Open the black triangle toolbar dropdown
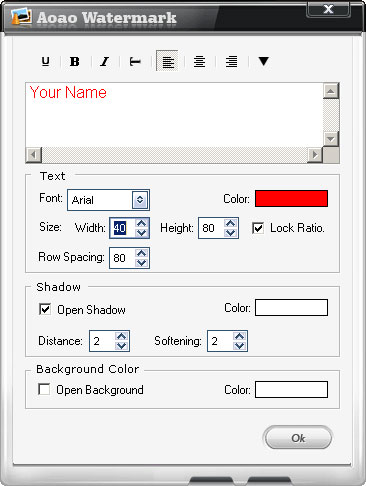 pos(264,61)
